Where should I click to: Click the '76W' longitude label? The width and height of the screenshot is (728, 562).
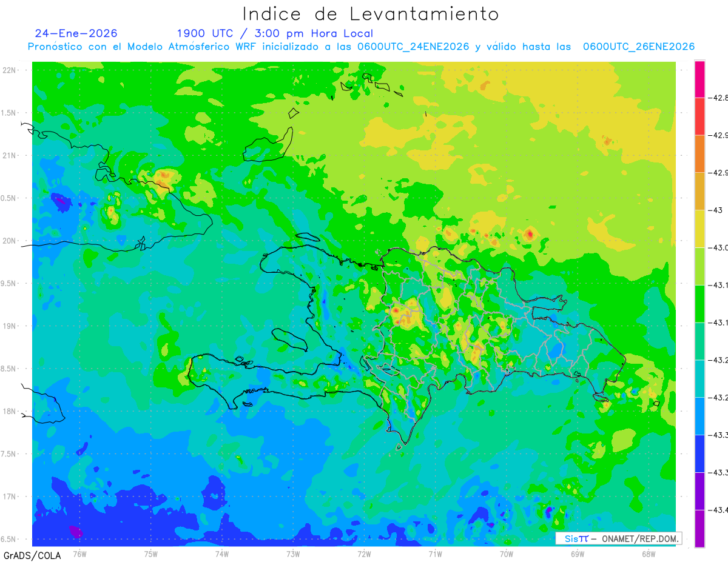(x=79, y=554)
